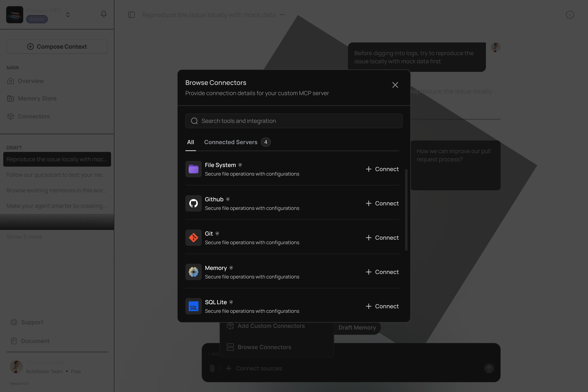Click the Product R&D workspace logo
588x392 pixels.
click(x=14, y=14)
